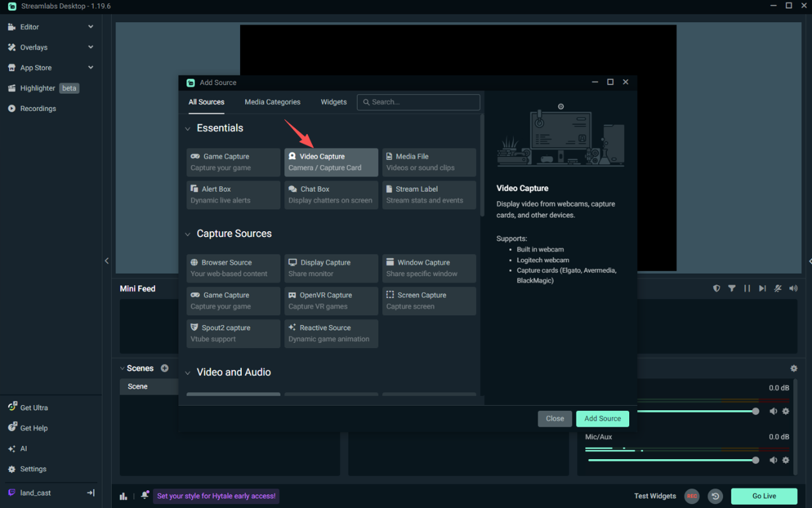Image resolution: width=812 pixels, height=508 pixels.
Task: Open the notifications bell icon
Action: tap(145, 495)
